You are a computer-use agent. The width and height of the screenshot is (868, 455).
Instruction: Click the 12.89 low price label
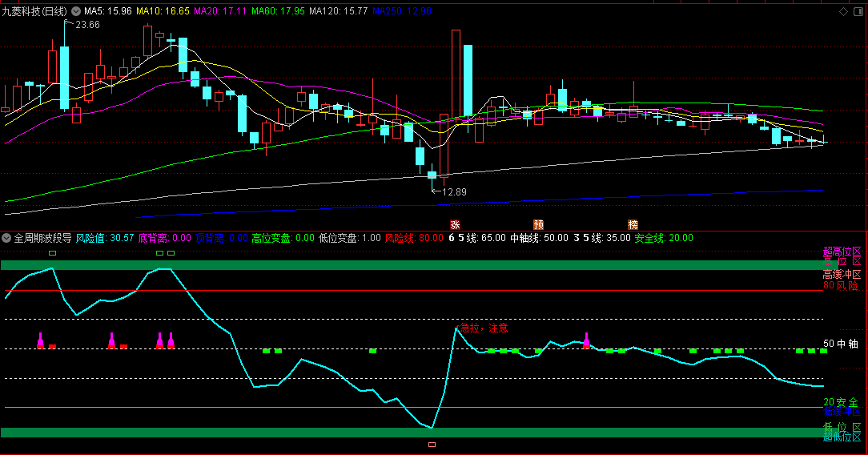click(x=455, y=192)
